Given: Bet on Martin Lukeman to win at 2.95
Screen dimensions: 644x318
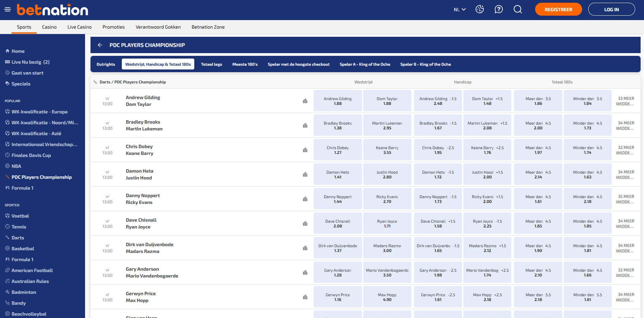Looking at the screenshot, I should click(387, 125).
